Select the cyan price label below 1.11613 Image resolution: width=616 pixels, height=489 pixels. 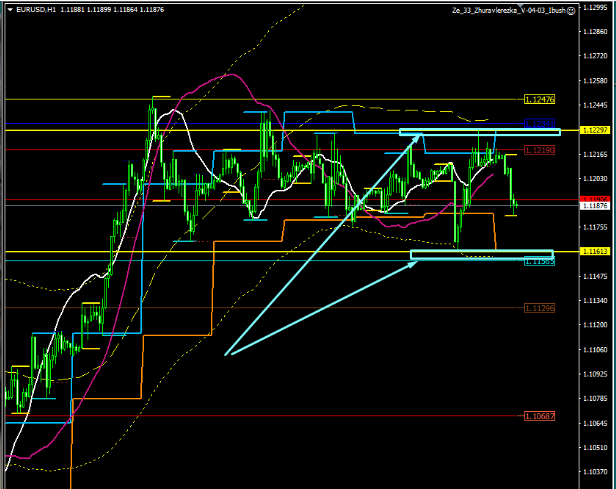coord(539,261)
